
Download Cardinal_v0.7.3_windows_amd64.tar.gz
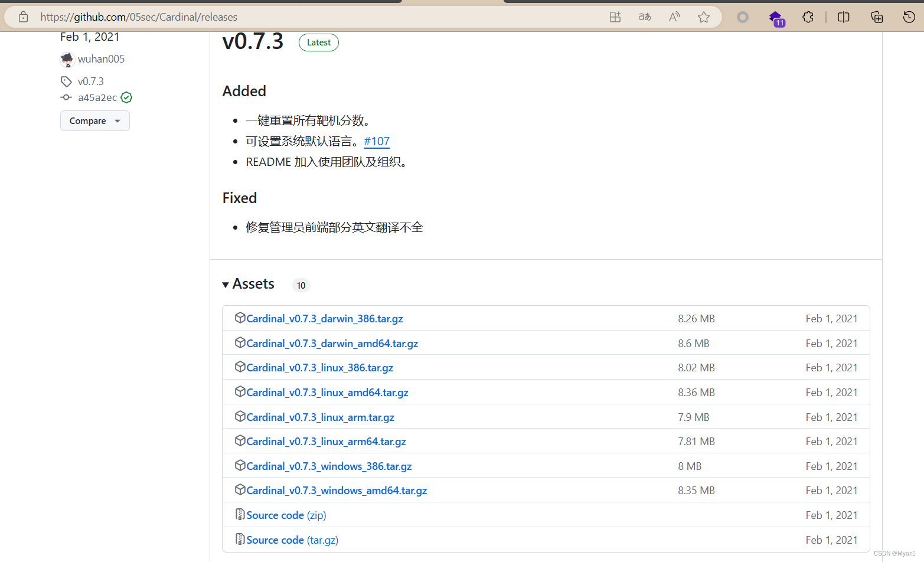pyautogui.click(x=337, y=491)
